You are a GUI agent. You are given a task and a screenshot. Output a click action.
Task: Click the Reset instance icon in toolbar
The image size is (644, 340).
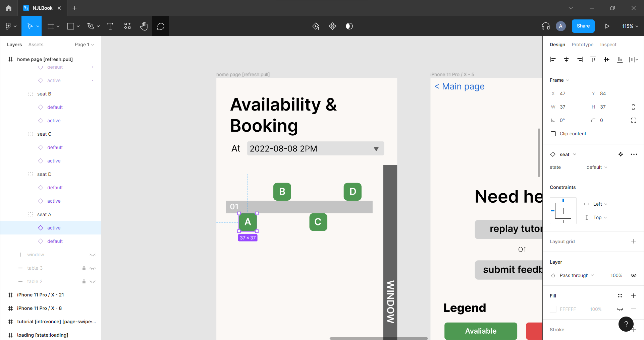coord(316,26)
